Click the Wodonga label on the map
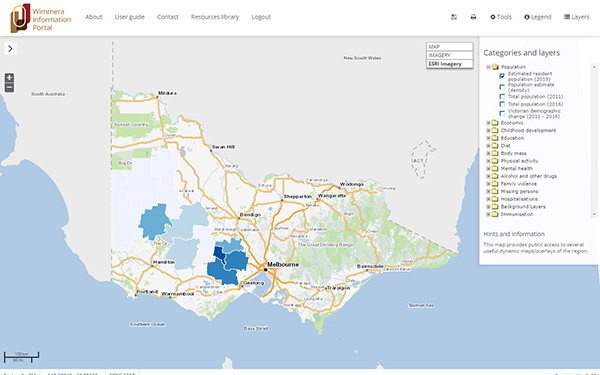 click(x=352, y=184)
